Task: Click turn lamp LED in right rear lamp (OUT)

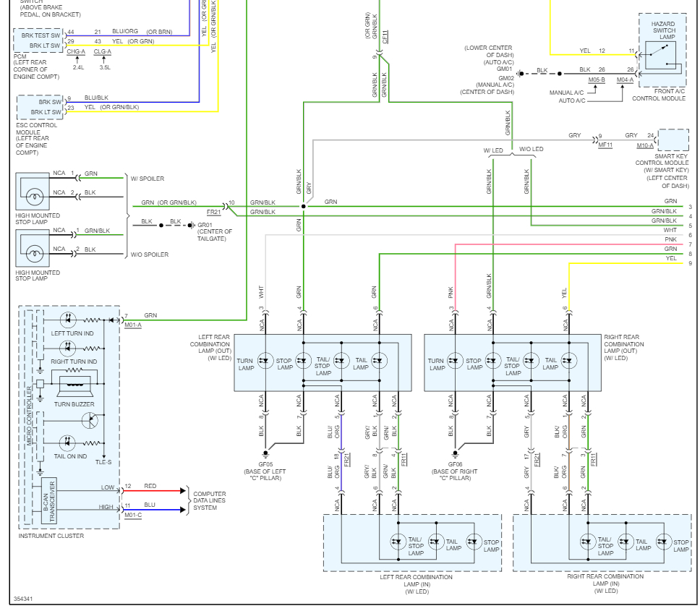Action: [456, 361]
